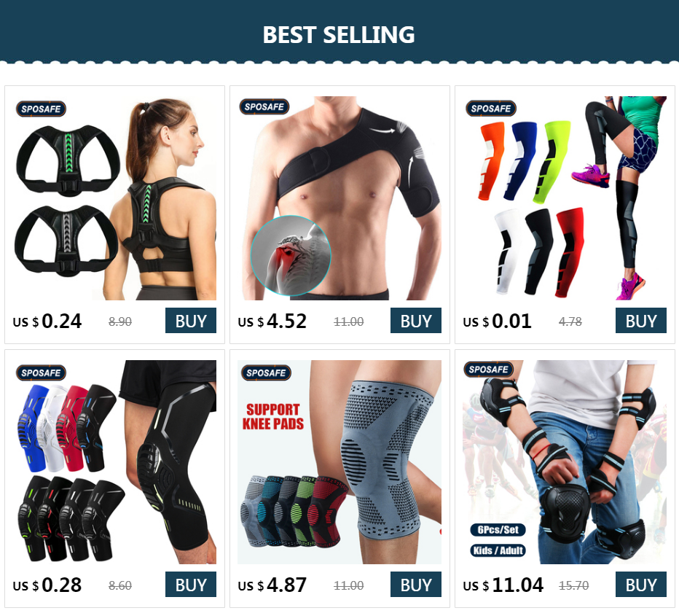Click BUY for the colorful leg sleeves
Viewport: 679px width, 616px height.
(x=641, y=321)
